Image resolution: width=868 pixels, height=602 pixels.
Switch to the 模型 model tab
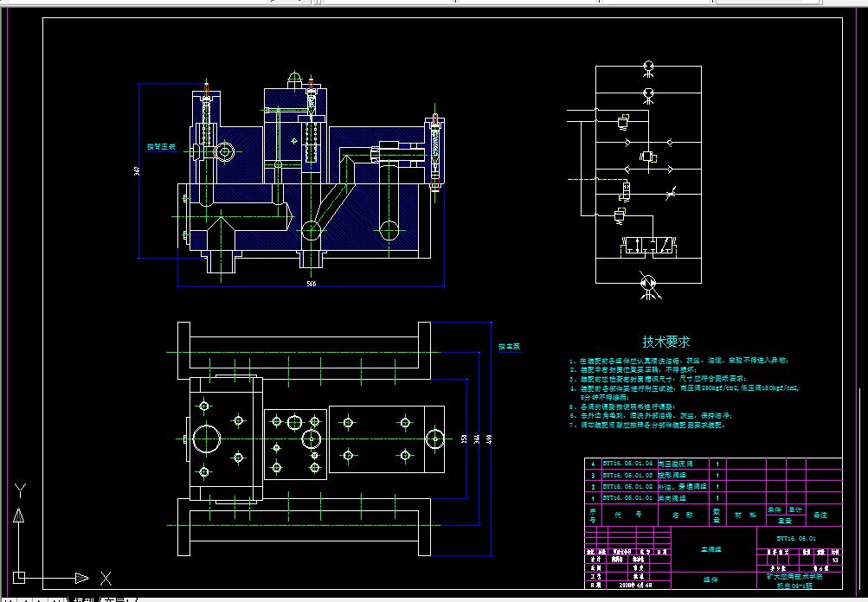point(84,599)
